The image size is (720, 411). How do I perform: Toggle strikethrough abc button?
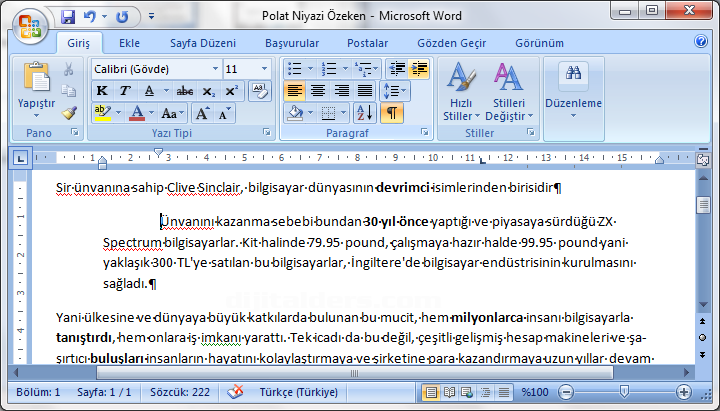185,91
